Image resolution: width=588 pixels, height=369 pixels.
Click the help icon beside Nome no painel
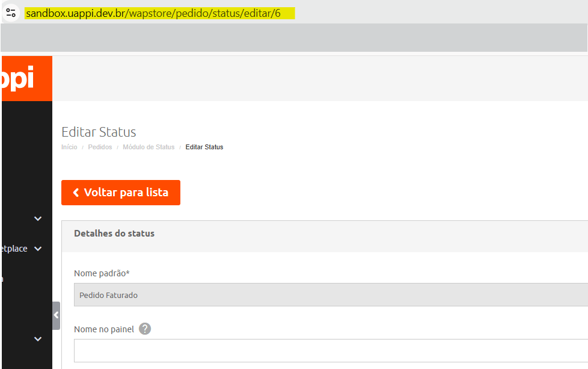[144, 329]
